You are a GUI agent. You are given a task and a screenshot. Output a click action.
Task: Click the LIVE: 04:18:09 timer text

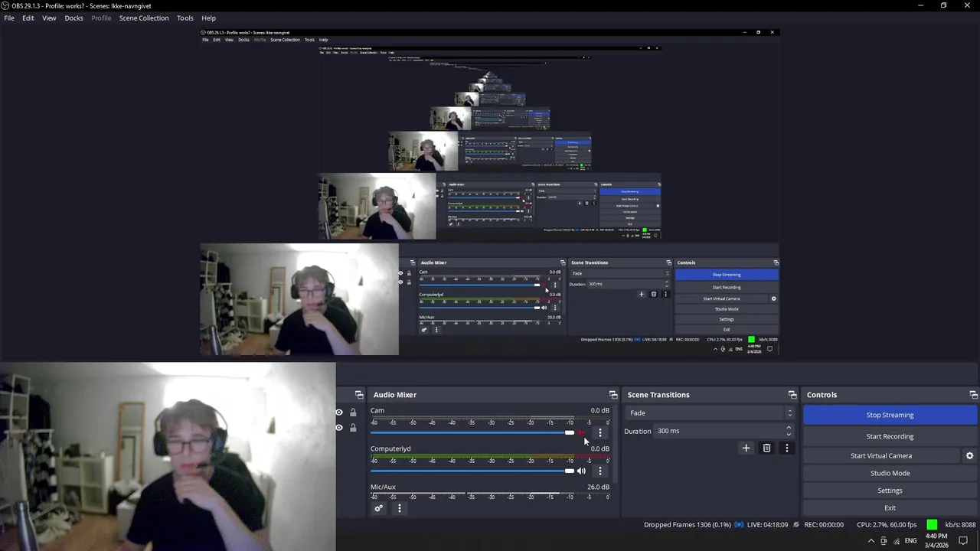click(x=767, y=525)
